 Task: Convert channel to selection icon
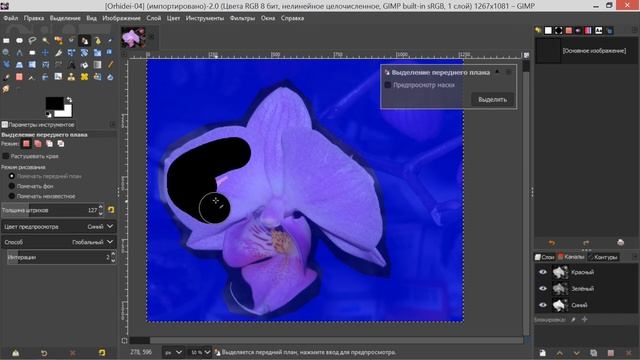point(611,353)
